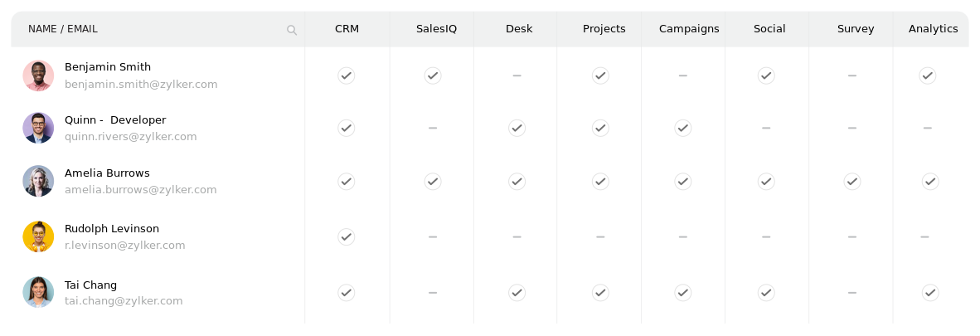This screenshot has height=336, width=980.
Task: Uncheck Desk access for Quinn
Action: point(517,128)
